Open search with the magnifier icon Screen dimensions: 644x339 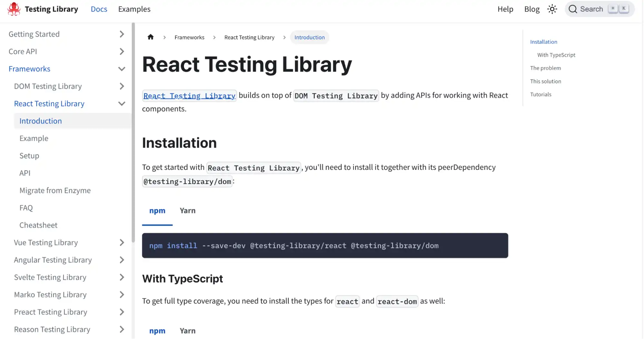573,9
